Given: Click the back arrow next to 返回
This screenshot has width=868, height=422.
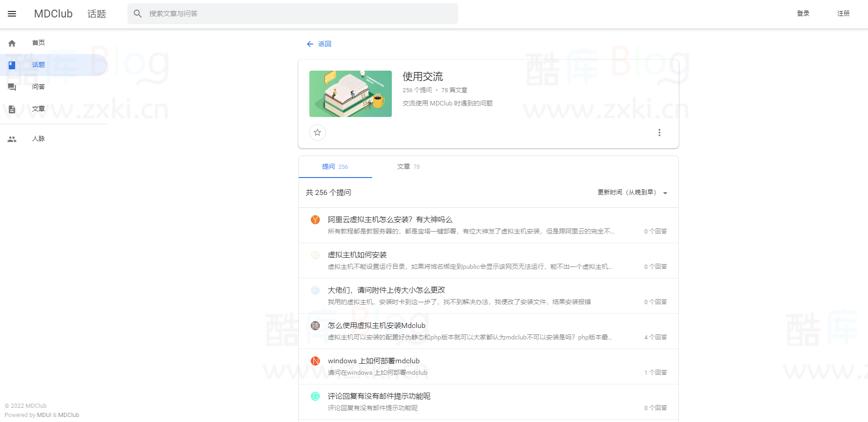Looking at the screenshot, I should click(x=310, y=44).
